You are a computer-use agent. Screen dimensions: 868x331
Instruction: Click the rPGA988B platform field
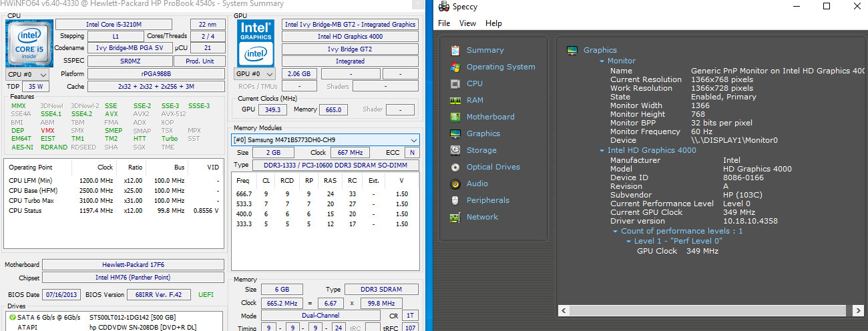coord(156,74)
